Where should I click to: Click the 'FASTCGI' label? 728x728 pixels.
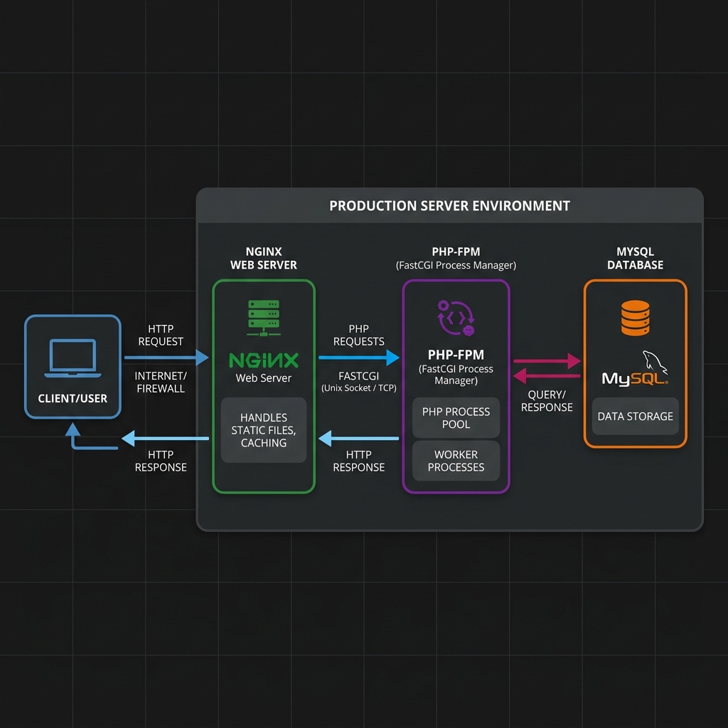359,376
